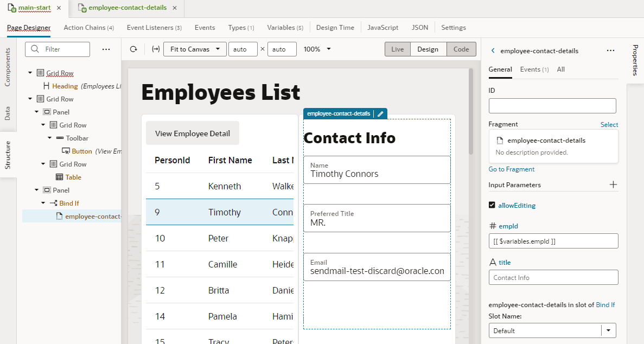Open the Events tab in properties
Image resolution: width=644 pixels, height=344 pixels.
click(534, 69)
